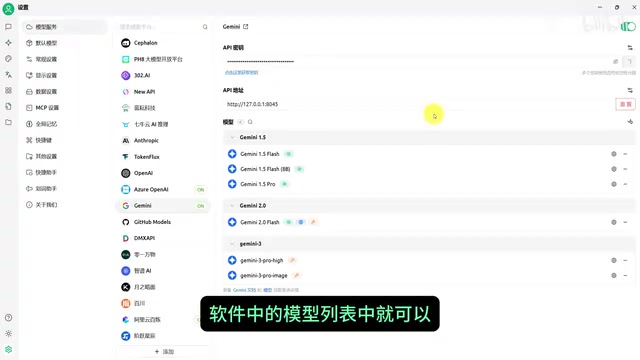Select the DMXAPI provider
The width and height of the screenshot is (640, 360).
click(x=163, y=238)
